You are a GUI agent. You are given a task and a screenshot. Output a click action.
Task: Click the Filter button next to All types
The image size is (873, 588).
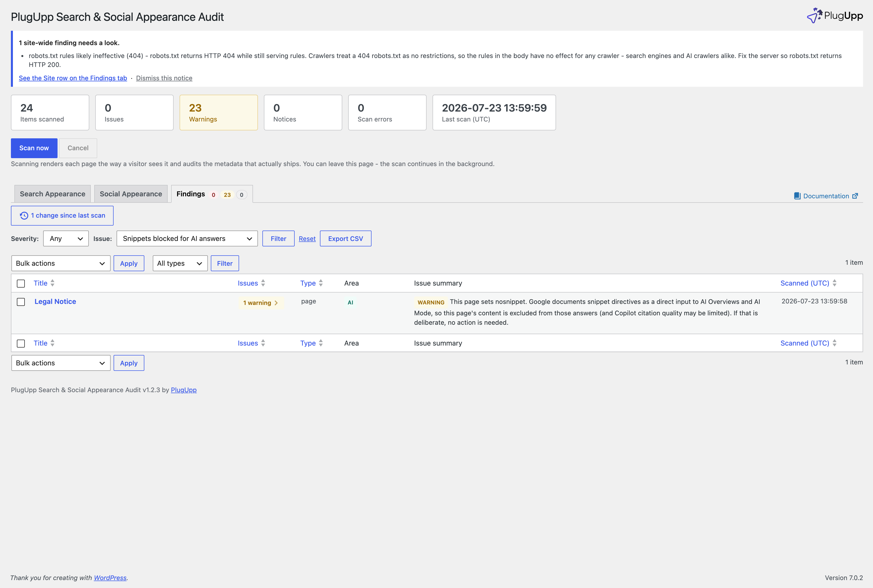(x=225, y=263)
